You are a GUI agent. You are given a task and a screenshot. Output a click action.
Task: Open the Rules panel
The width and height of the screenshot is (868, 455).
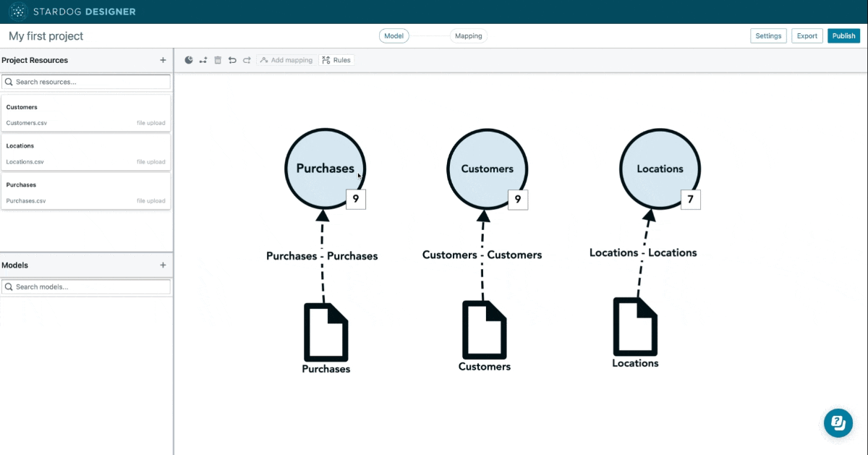point(336,60)
